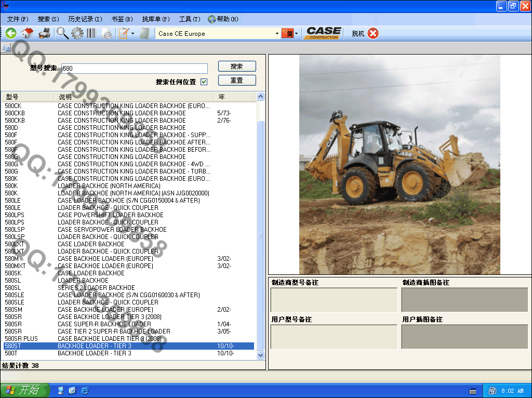Click the results list scroll-up arrow
The width and height of the screenshot is (532, 398).
tap(261, 97)
